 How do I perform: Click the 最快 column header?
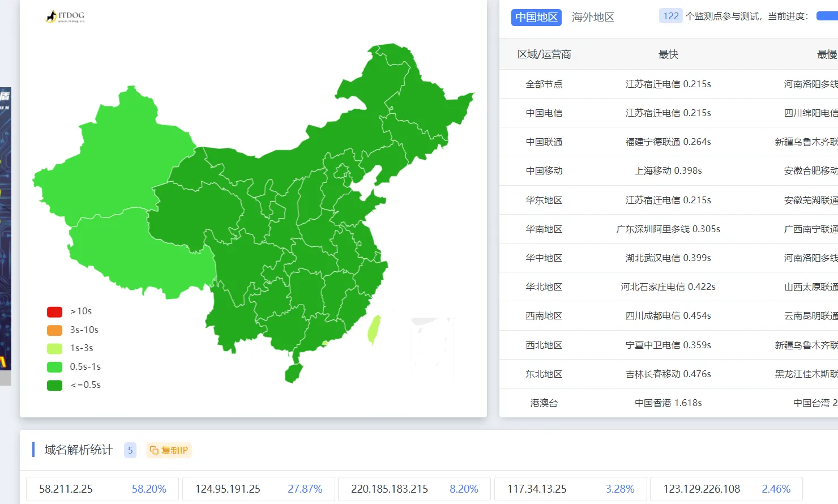[668, 54]
